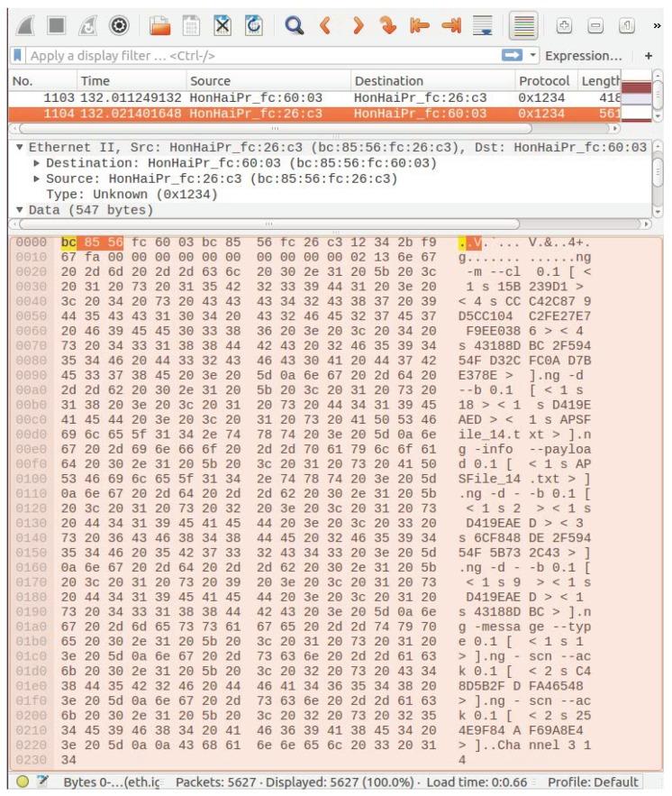Collapse the Data (547 bytes) node
This screenshot has width=672, height=796.
tap(19, 210)
